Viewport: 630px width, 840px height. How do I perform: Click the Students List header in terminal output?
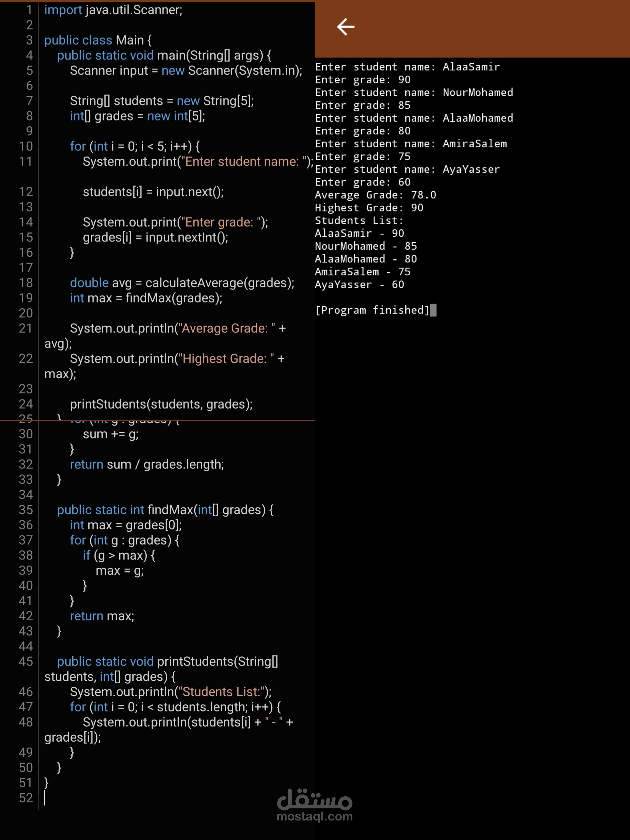click(x=359, y=220)
